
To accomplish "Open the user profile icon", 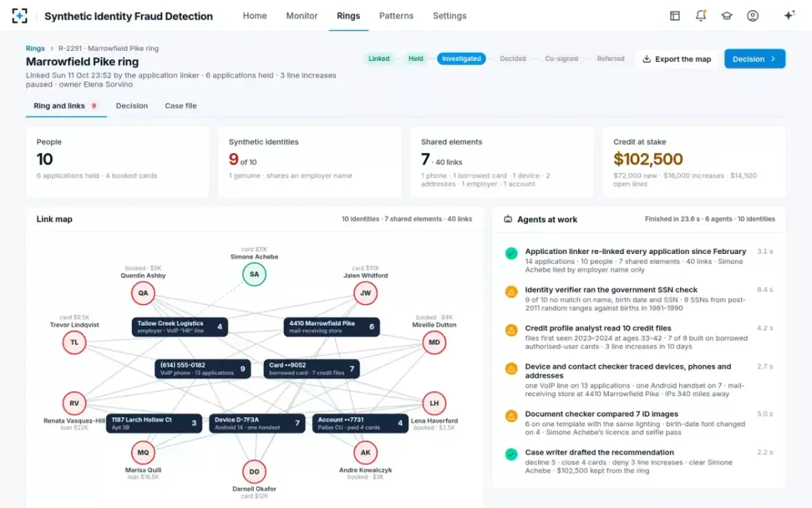I will pyautogui.click(x=752, y=16).
